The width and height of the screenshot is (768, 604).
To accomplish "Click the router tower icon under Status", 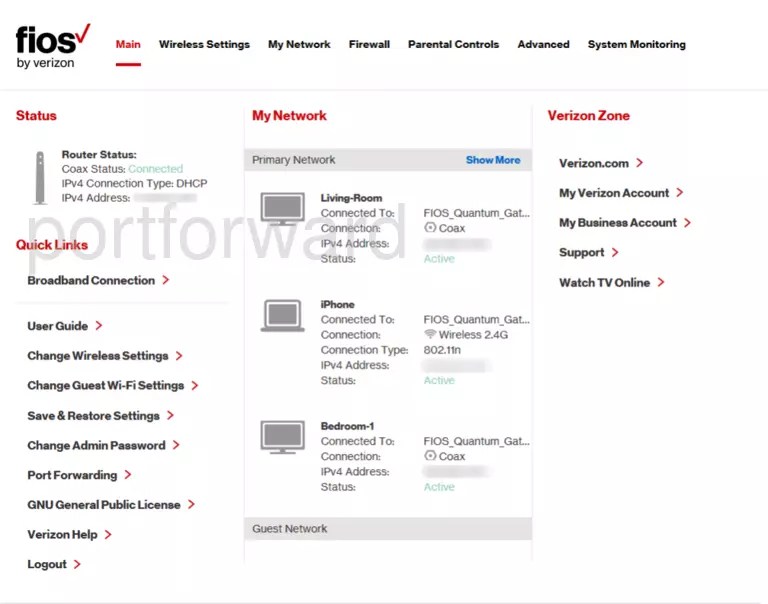I will pos(40,177).
